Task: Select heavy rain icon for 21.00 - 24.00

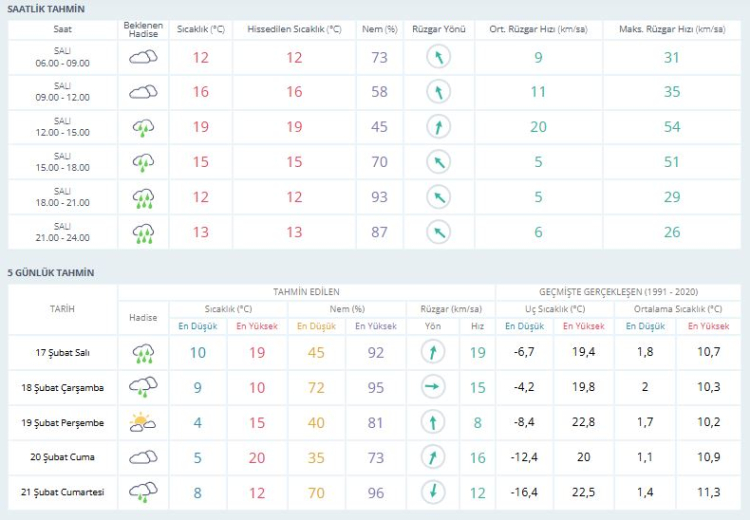Action: [143, 232]
